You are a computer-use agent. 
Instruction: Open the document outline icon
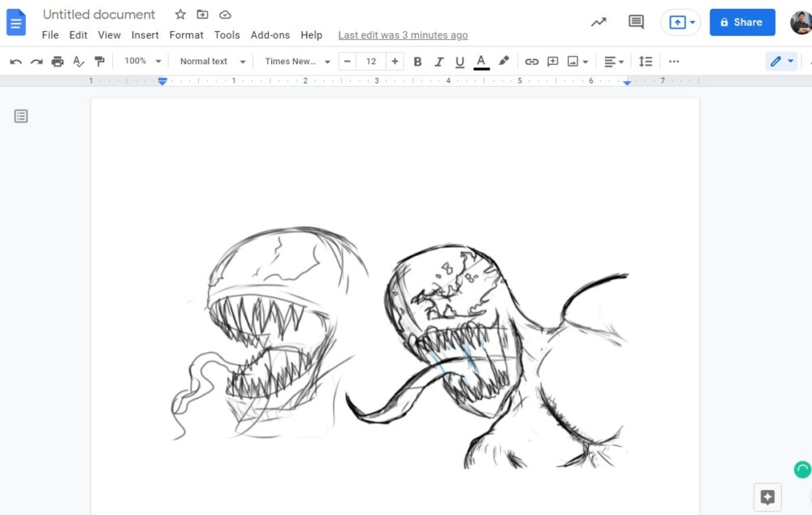21,116
